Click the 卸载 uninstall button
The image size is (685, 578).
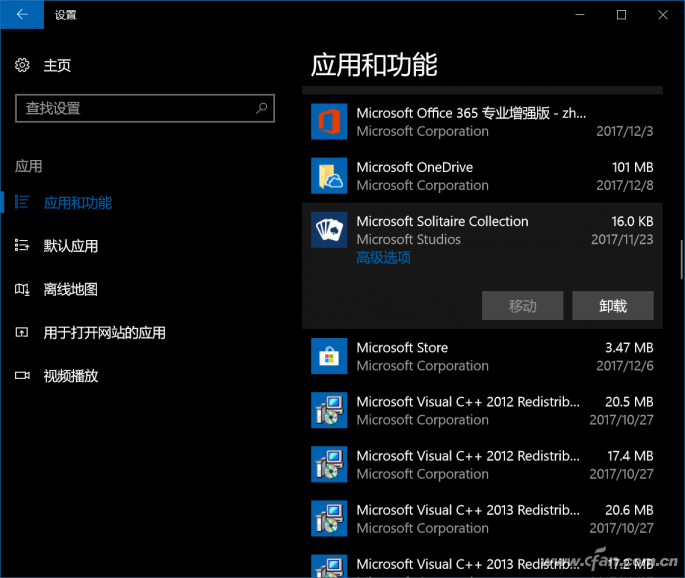click(613, 305)
